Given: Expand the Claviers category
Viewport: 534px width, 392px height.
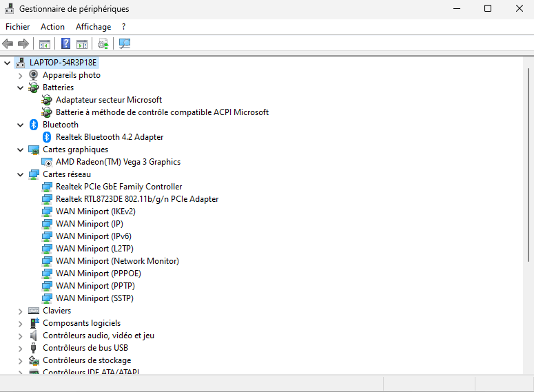Looking at the screenshot, I should [x=21, y=311].
